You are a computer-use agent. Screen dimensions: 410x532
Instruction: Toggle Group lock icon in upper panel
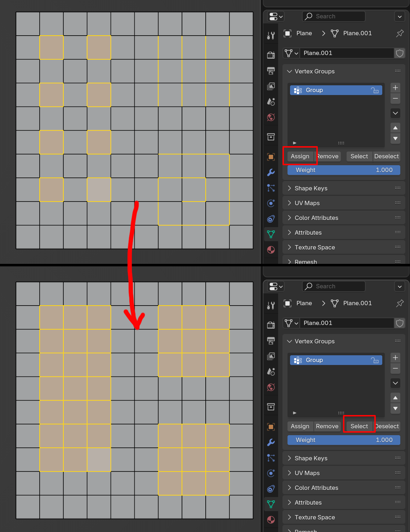tap(375, 90)
